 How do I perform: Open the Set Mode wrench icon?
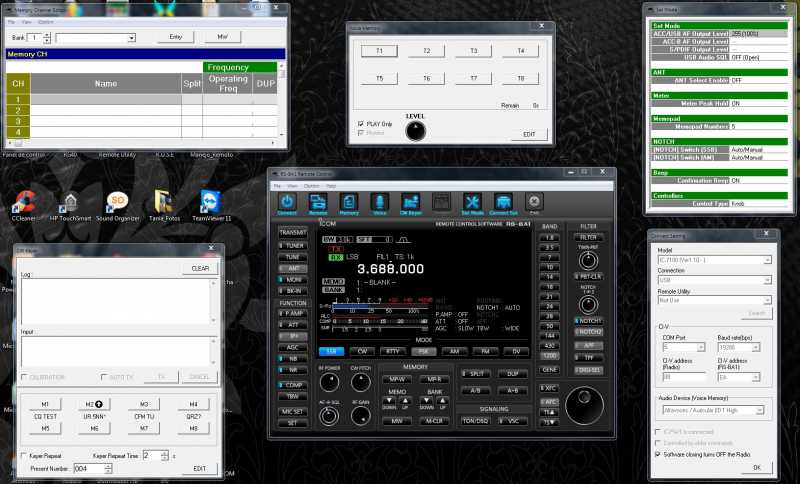tap(472, 202)
